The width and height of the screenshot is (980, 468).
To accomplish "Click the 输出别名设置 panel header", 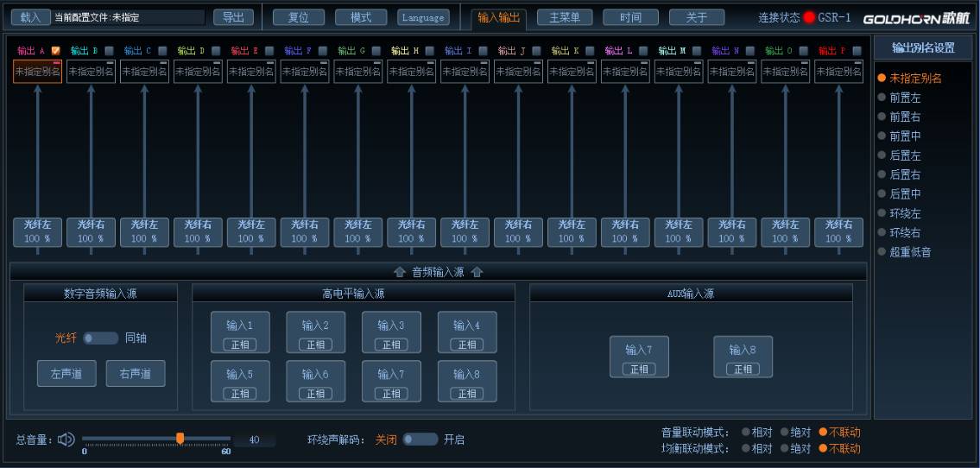I will point(923,47).
